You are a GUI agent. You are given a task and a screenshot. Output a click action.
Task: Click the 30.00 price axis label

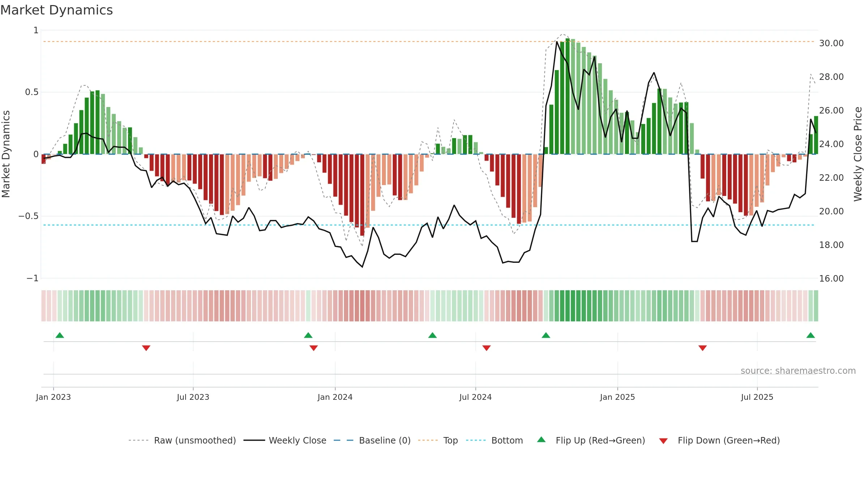[x=831, y=43]
